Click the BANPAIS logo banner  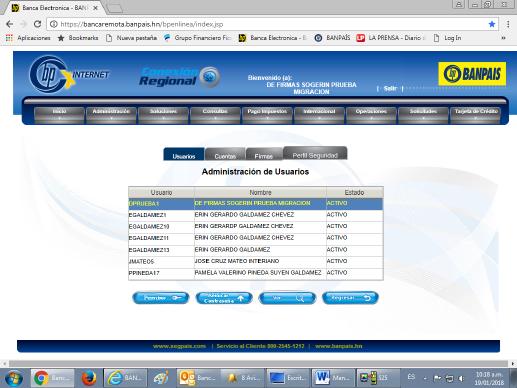tap(472, 74)
